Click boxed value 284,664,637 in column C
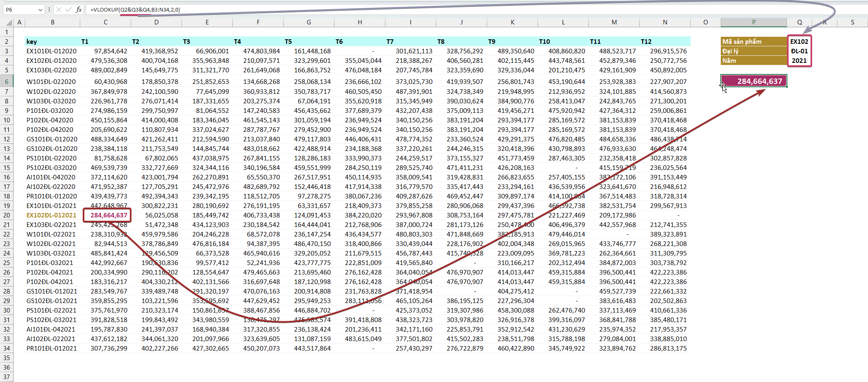Image resolution: width=868 pixels, height=382 pixels. click(107, 215)
